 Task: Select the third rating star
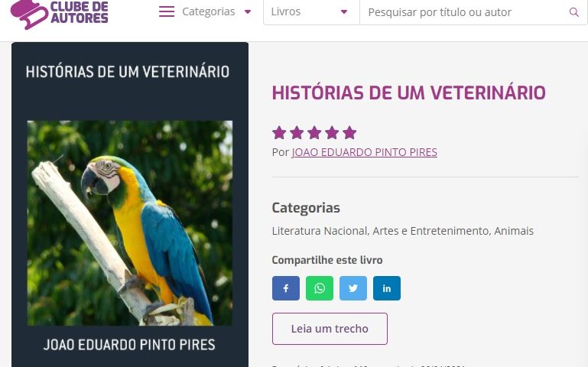(x=314, y=133)
